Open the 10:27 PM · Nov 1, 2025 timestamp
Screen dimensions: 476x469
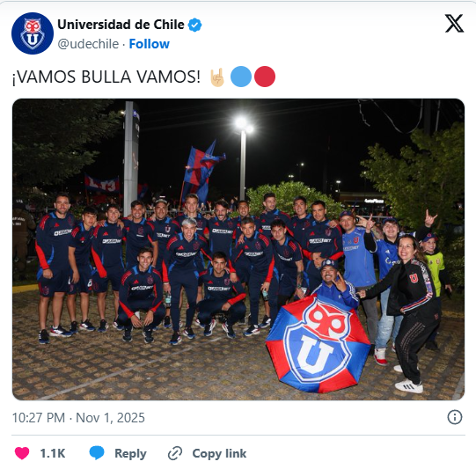point(78,418)
